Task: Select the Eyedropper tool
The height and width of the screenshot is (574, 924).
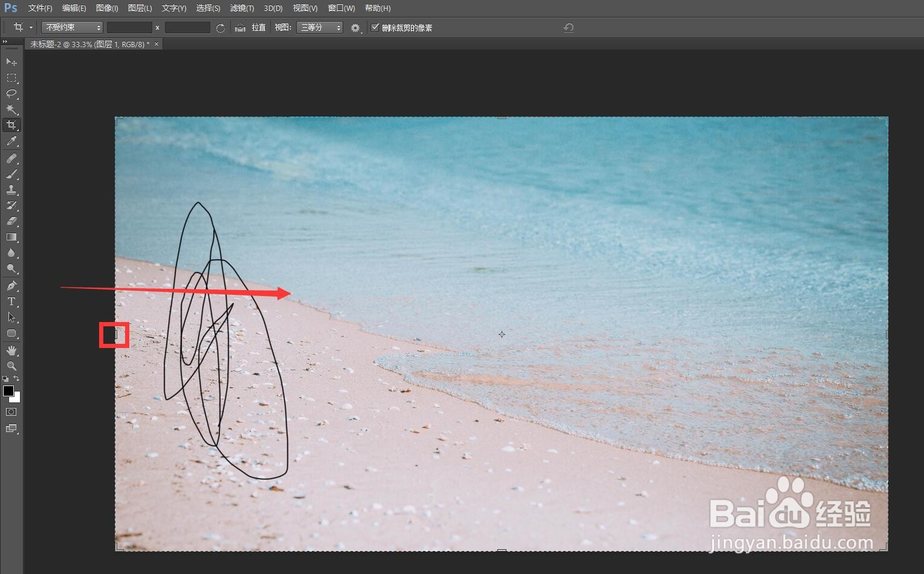Action: click(x=11, y=141)
